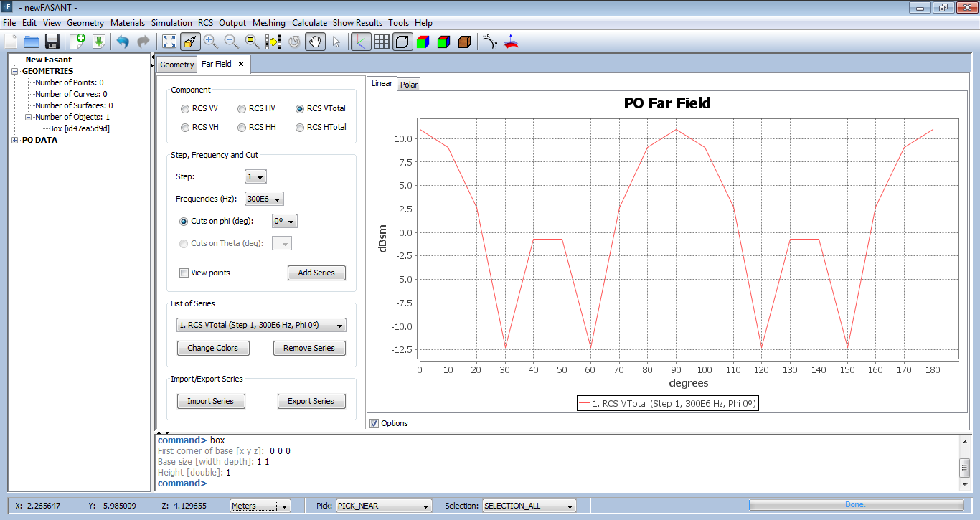This screenshot has width=980, height=520.
Task: Open the Frequencies (Hz) dropdown
Action: [264, 199]
